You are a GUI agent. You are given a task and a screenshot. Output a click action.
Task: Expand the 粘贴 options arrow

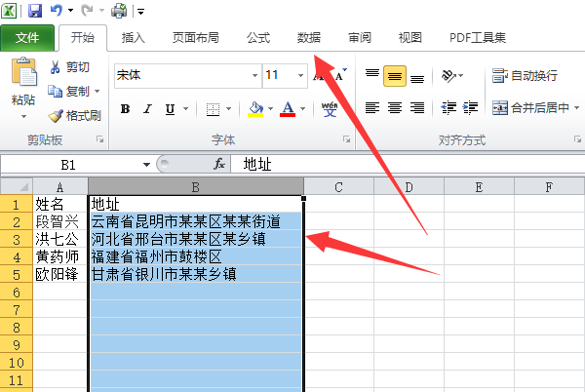pos(23,116)
